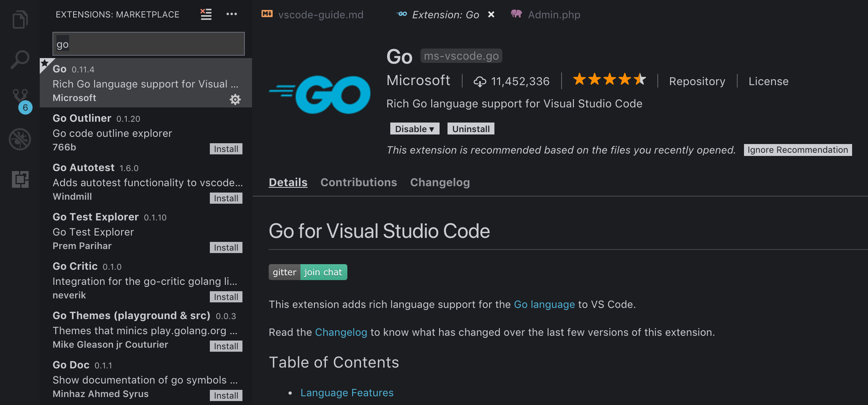Screen dimensions: 868x405
Task: Open the Disable dropdown
Action: pyautogui.click(x=415, y=129)
